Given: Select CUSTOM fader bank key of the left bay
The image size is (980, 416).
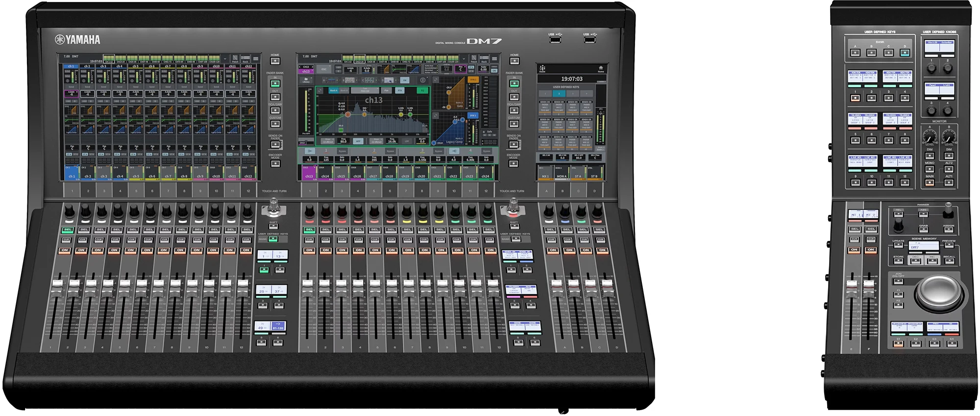Looking at the screenshot, I should [275, 123].
